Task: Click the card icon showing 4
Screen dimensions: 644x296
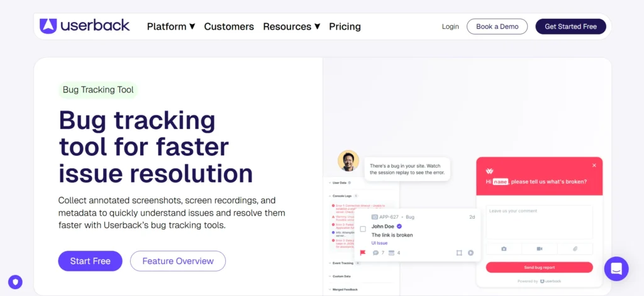Action: click(391, 253)
